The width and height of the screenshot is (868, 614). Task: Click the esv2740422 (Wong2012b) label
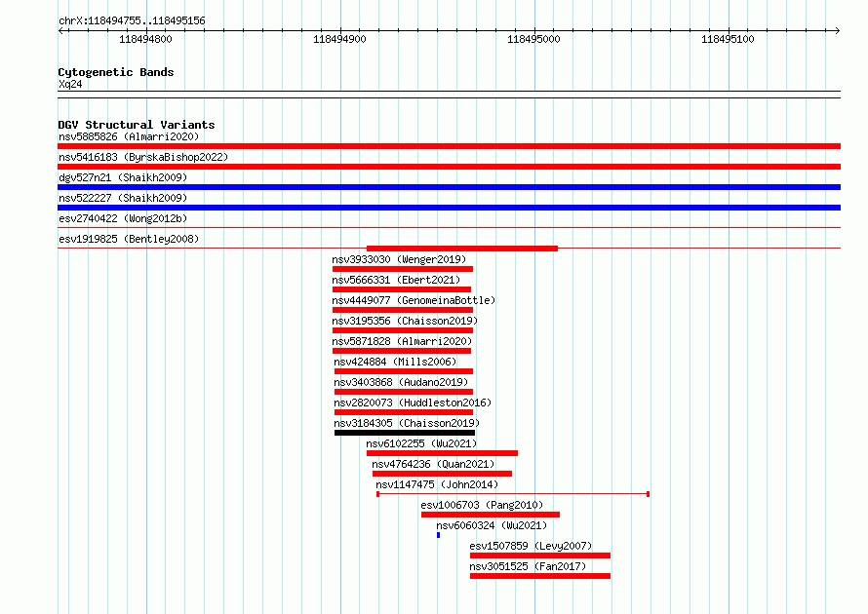click(123, 218)
